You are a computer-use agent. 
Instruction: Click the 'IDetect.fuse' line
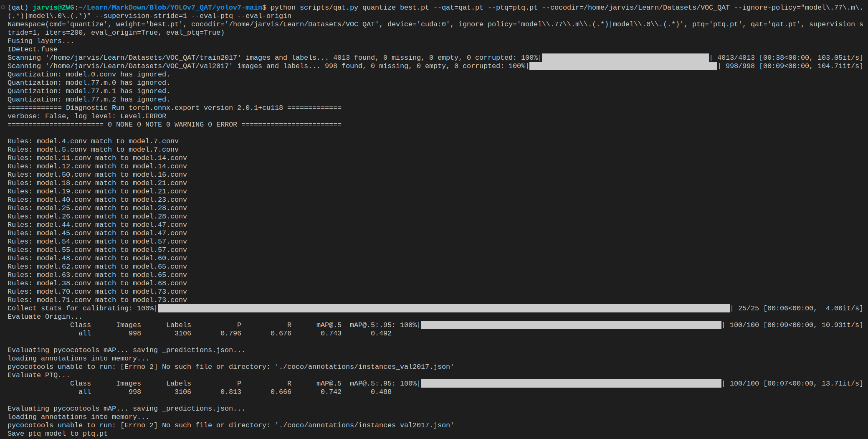coord(33,49)
